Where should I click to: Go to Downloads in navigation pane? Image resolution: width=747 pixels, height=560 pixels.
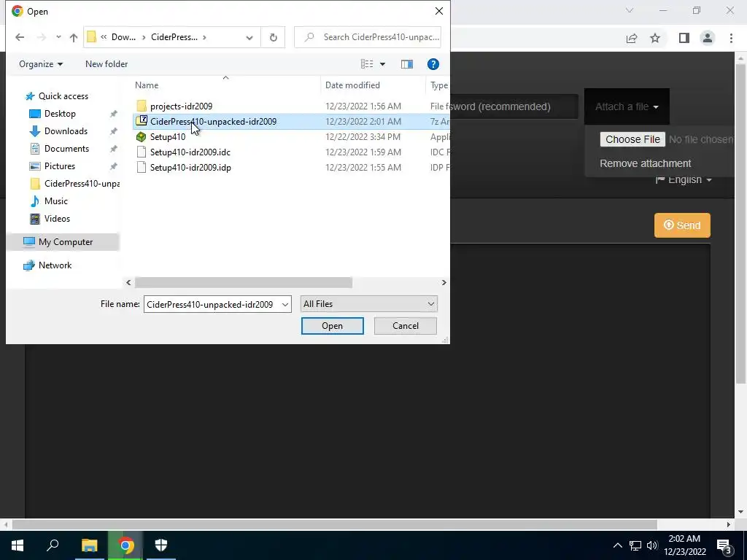(x=66, y=131)
